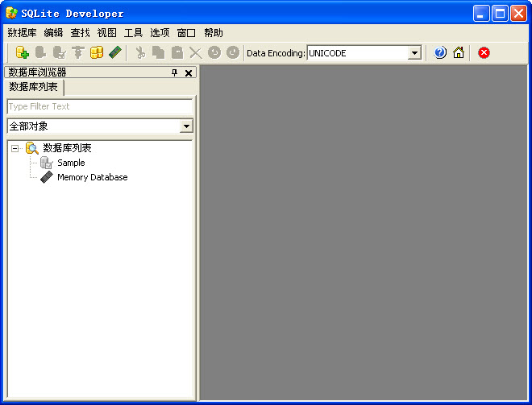
Task: Click the blue help question mark icon
Action: tap(440, 52)
